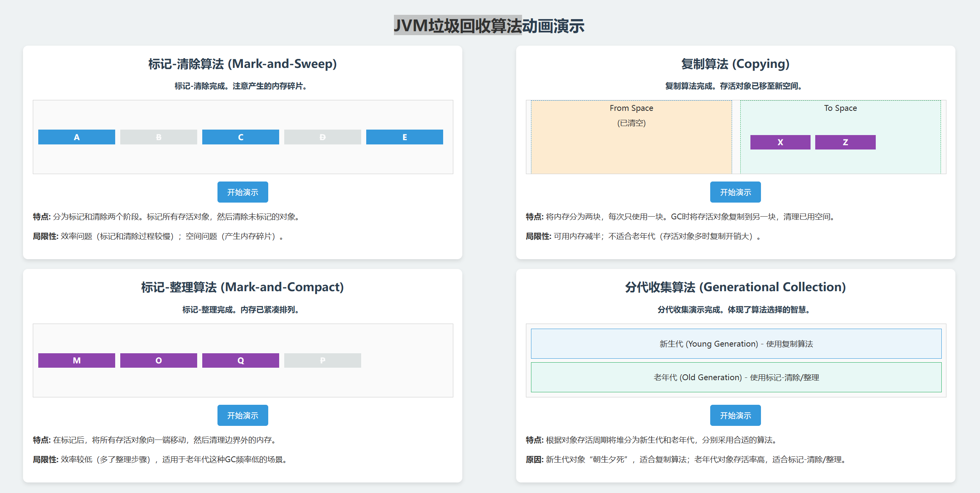Click the Old Generation region box
This screenshot has width=980, height=493.
click(x=736, y=377)
